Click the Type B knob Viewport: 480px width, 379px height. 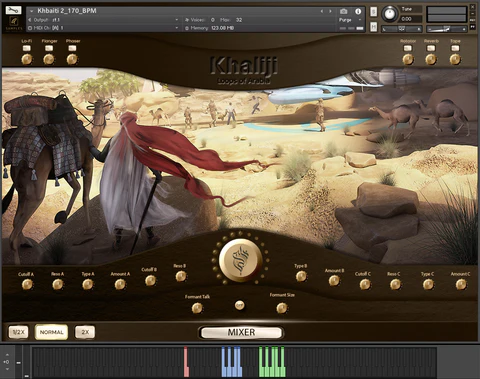click(301, 276)
